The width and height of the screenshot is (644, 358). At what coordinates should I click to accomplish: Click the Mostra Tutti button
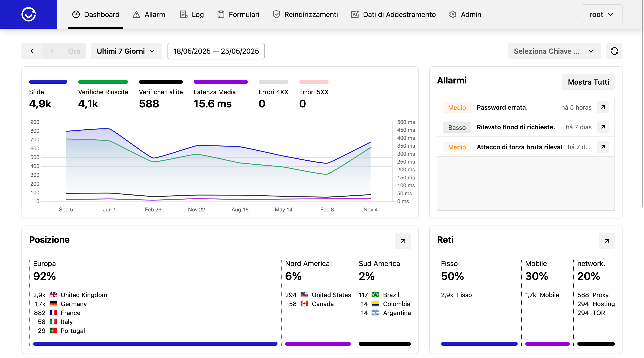coord(588,82)
